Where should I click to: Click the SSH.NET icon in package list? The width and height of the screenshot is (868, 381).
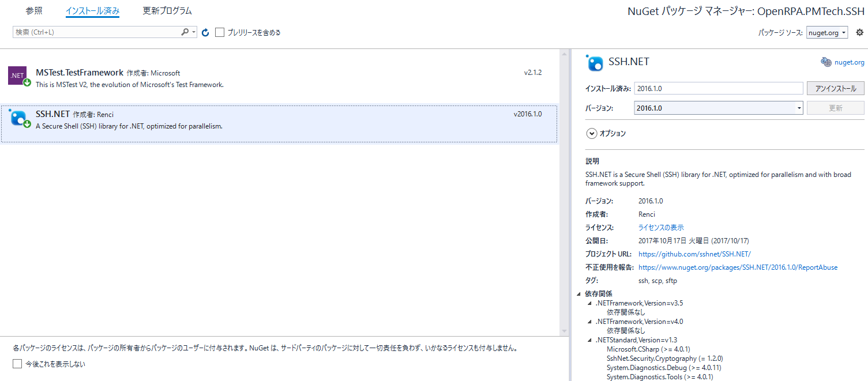coord(18,117)
